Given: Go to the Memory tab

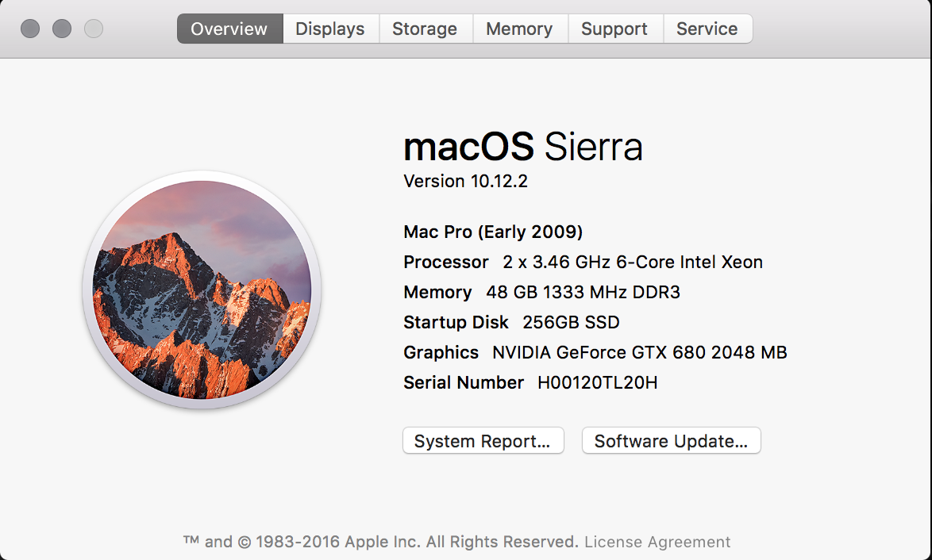Looking at the screenshot, I should [519, 29].
